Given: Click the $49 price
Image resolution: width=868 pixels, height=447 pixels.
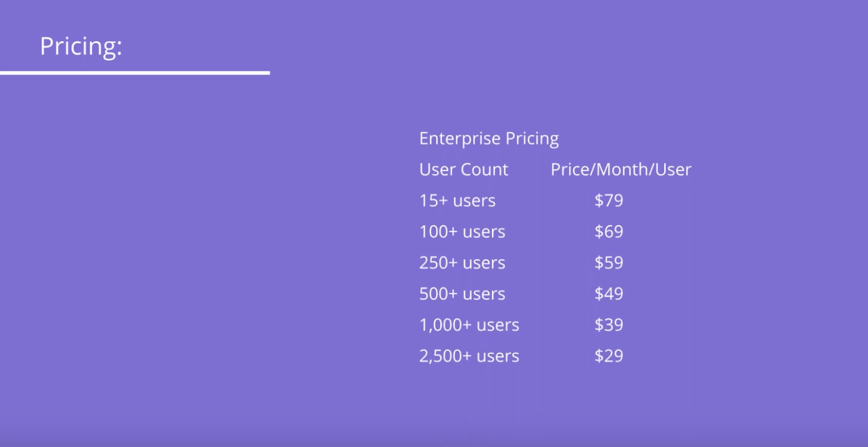Looking at the screenshot, I should [x=608, y=294].
